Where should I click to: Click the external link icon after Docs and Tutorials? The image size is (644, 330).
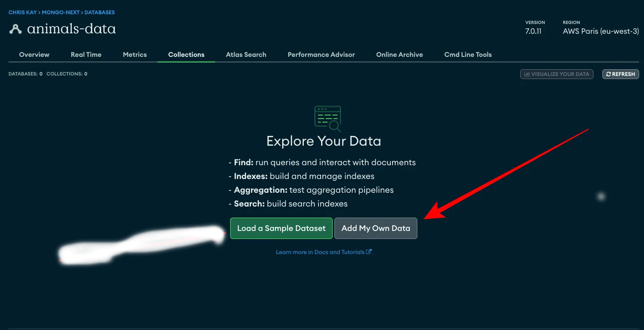click(x=369, y=252)
